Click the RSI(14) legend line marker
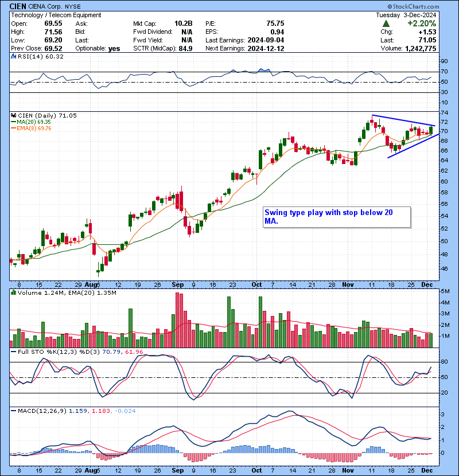459x476 pixels. pyautogui.click(x=14, y=57)
